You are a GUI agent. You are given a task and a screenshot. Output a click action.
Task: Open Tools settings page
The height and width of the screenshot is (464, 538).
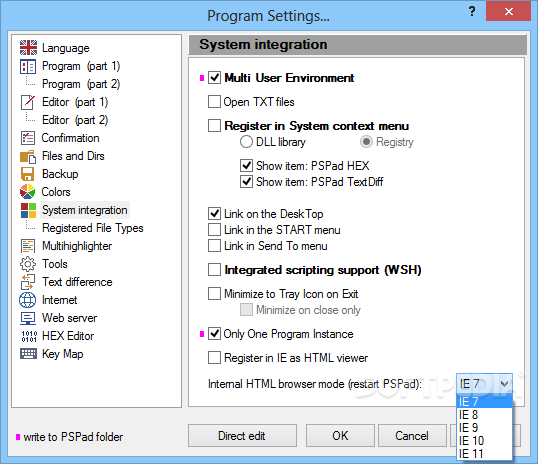tap(55, 264)
